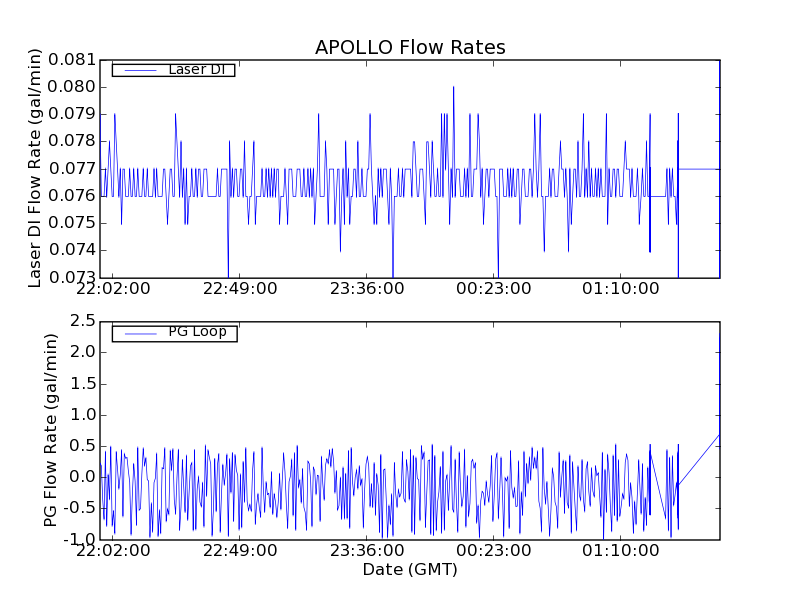
Task: Click the 2.5 tick on PG Flow axis
Action: 83,321
